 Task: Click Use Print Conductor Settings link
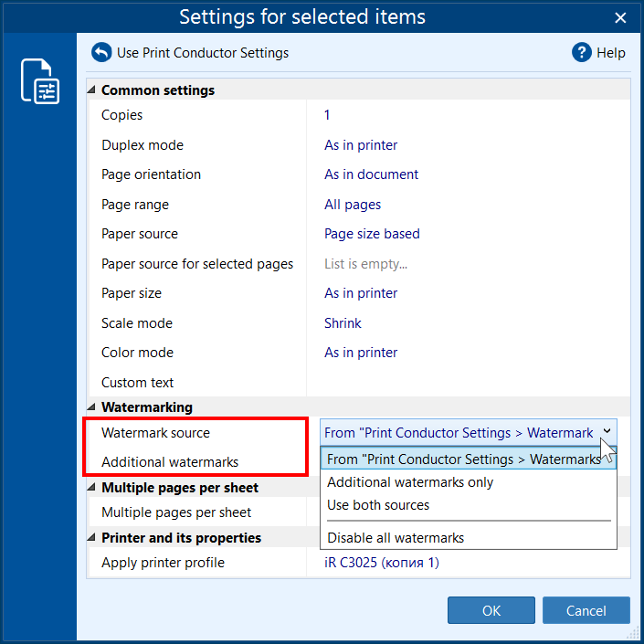[203, 53]
